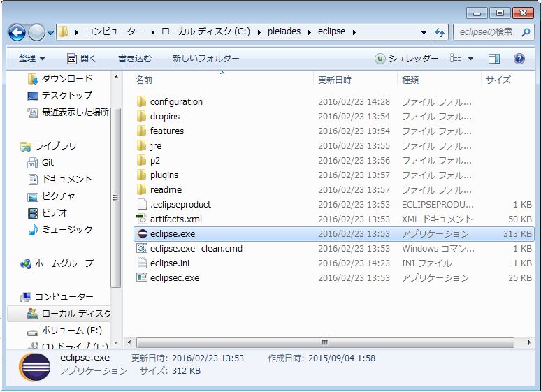Go back with the blue Back arrow
Image resolution: width=541 pixels, height=392 pixels.
coord(17,32)
